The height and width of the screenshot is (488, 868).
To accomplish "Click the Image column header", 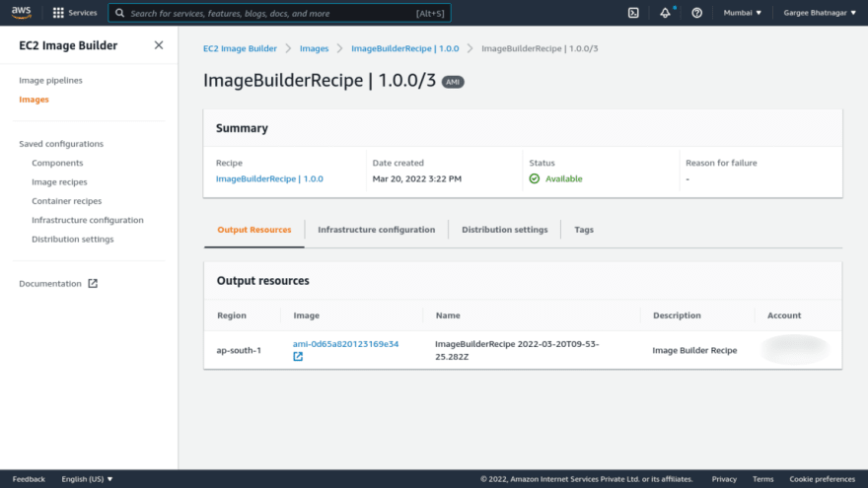I will pyautogui.click(x=306, y=315).
